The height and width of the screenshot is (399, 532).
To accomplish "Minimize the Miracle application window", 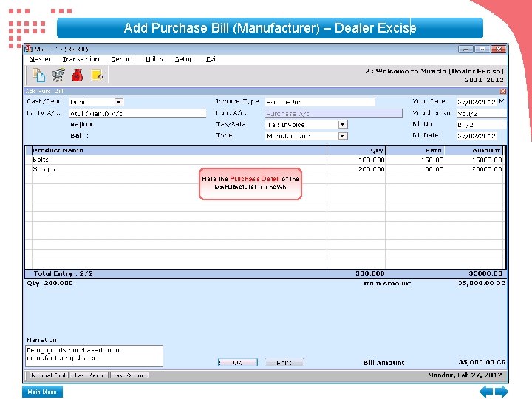I will click(x=465, y=50).
